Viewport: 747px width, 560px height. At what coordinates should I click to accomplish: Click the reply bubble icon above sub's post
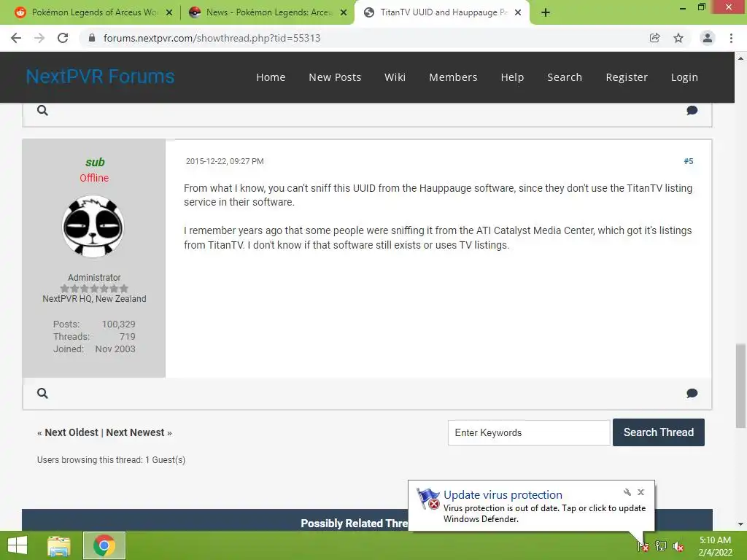pos(692,111)
